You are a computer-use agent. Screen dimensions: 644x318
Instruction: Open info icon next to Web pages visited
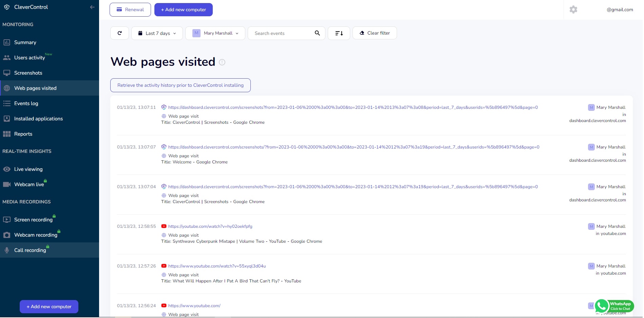pyautogui.click(x=222, y=62)
